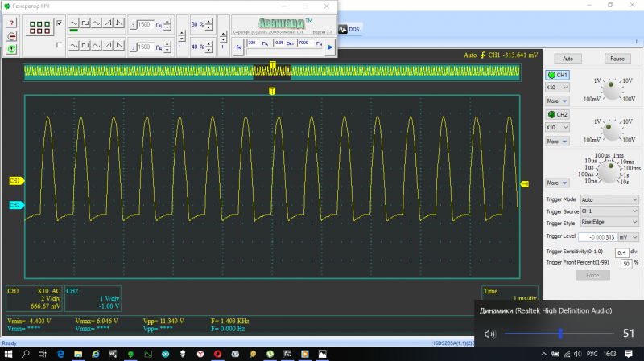Screen dimensions: 644x361
Task: Toggle the CH1 channel on/off button
Action: (x=558, y=75)
